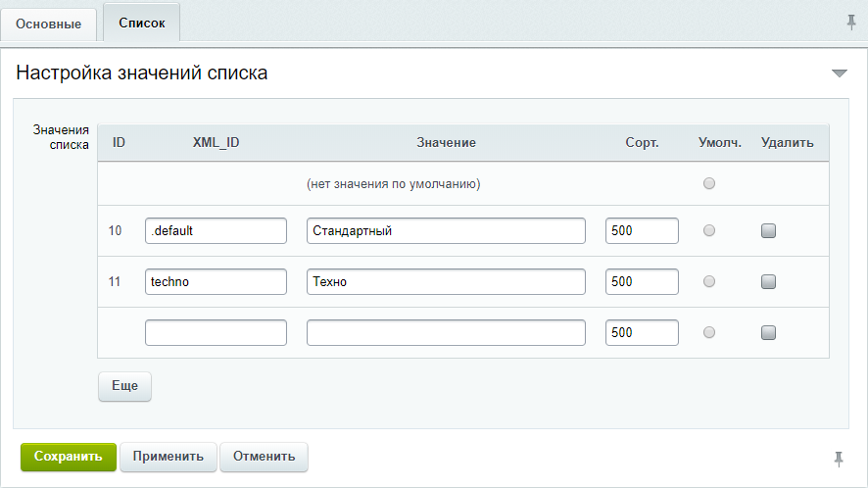The image size is (868, 488).
Task: Click the Еще button to add rows
Action: tap(124, 386)
